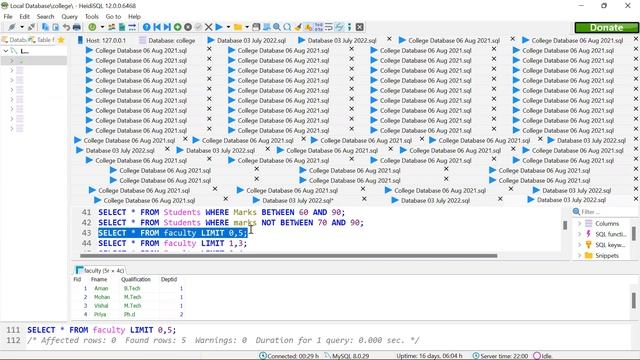Expand the Snippets helper node

579,256
